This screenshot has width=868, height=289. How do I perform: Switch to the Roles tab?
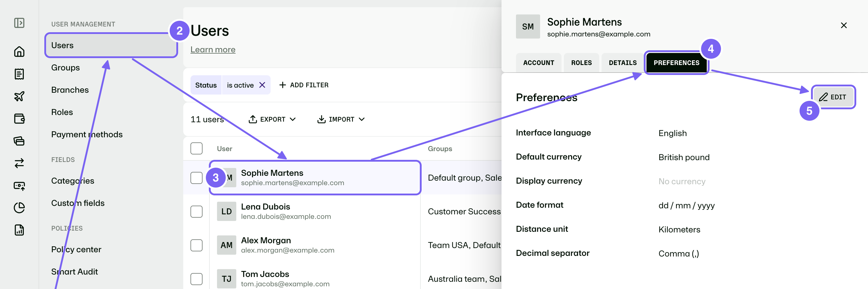581,63
